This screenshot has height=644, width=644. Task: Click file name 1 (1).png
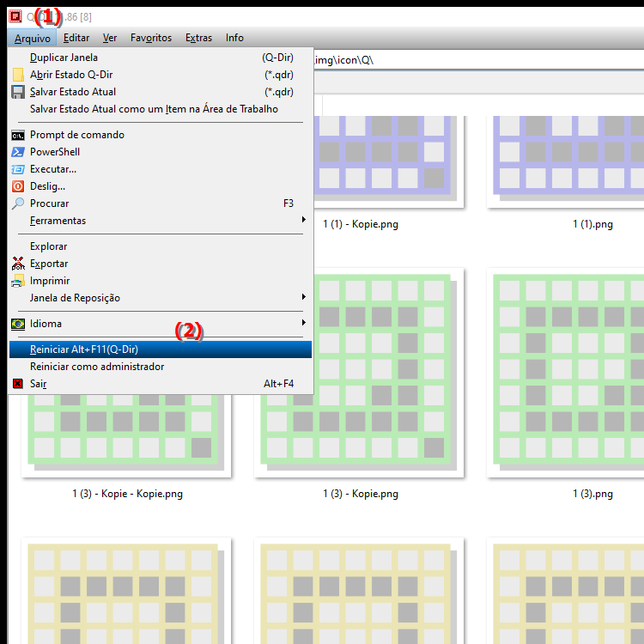pyautogui.click(x=592, y=224)
